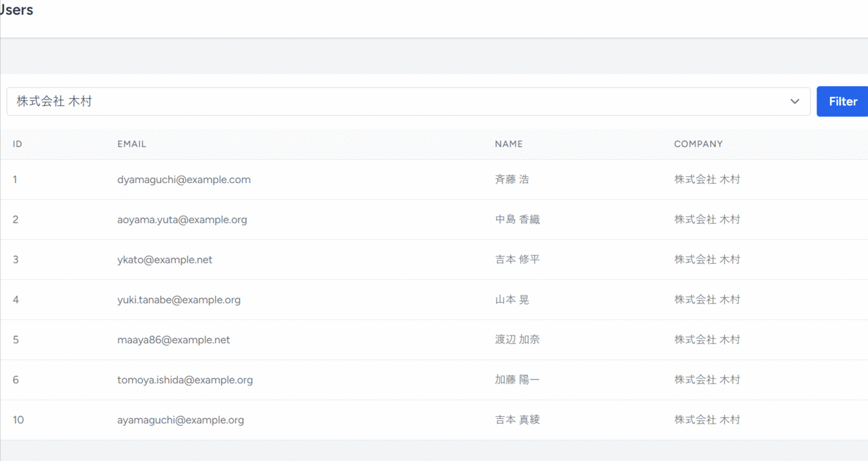The image size is (868, 461).
Task: Click the name 斉藤 浩
Action: pos(512,180)
